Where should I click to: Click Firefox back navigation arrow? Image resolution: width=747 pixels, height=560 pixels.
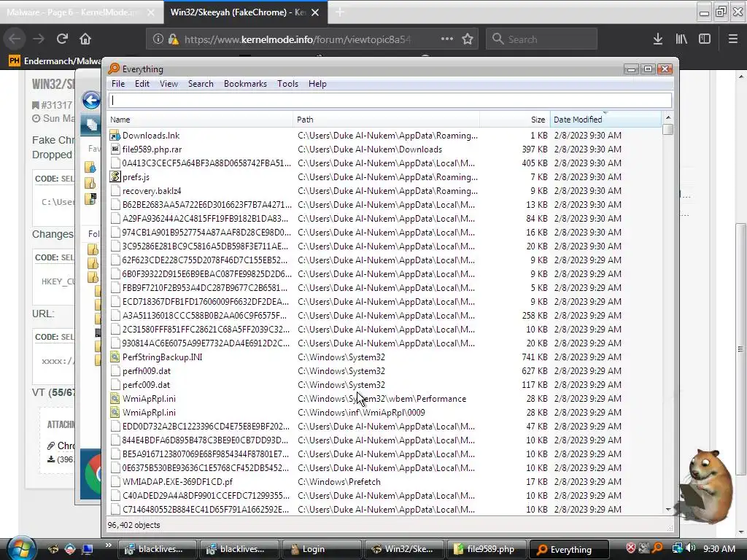coord(15,39)
